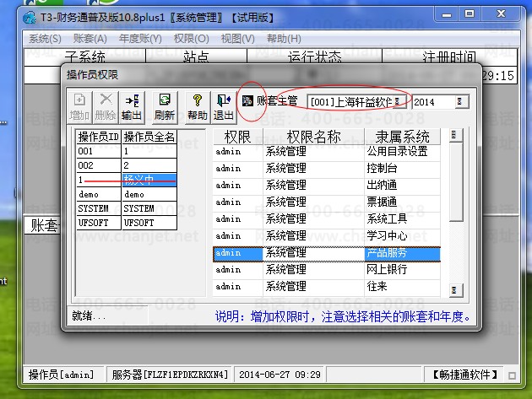Open the 权限(O) menu
Viewport: 532px width, 399px height.
click(191, 39)
